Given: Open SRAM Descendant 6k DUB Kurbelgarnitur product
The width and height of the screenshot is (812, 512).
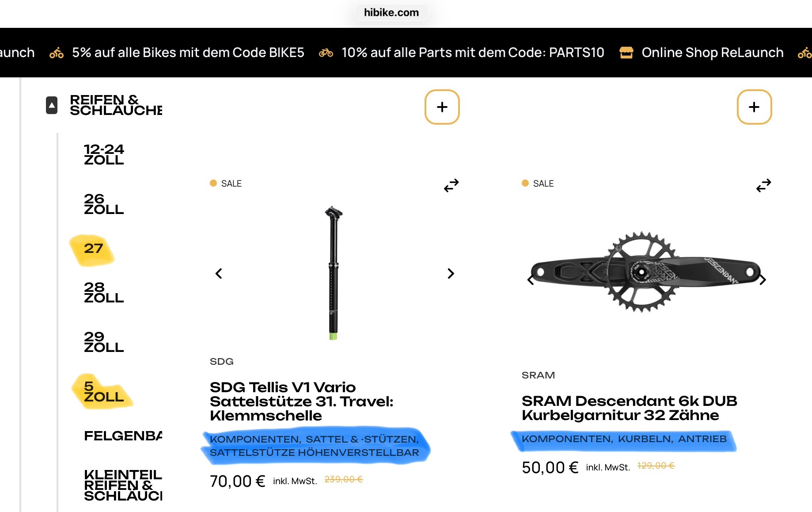Looking at the screenshot, I should (x=629, y=408).
